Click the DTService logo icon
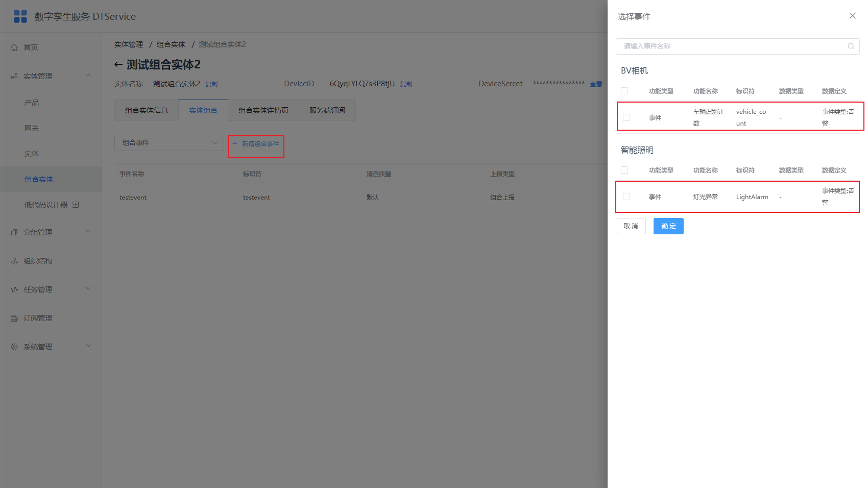This screenshot has height=488, width=868. point(20,16)
